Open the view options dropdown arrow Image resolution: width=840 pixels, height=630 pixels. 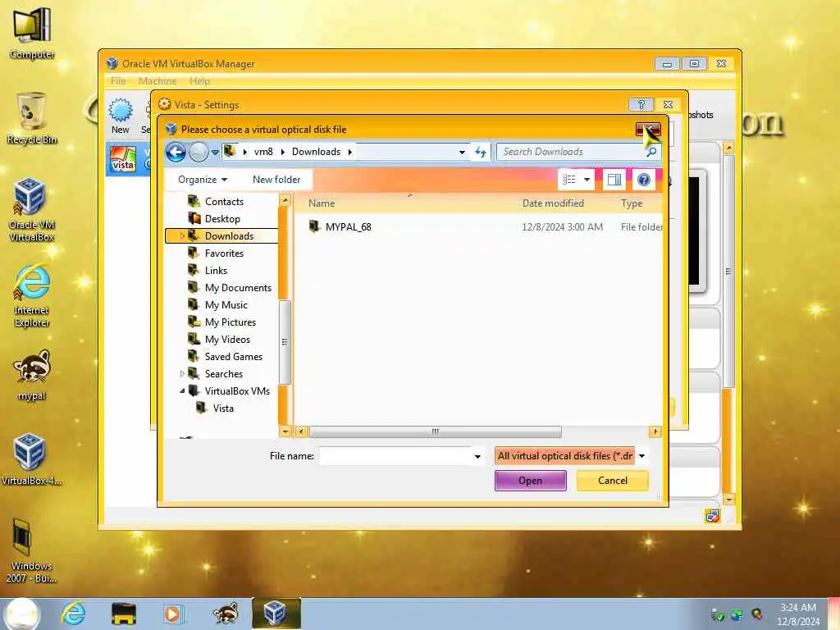587,180
